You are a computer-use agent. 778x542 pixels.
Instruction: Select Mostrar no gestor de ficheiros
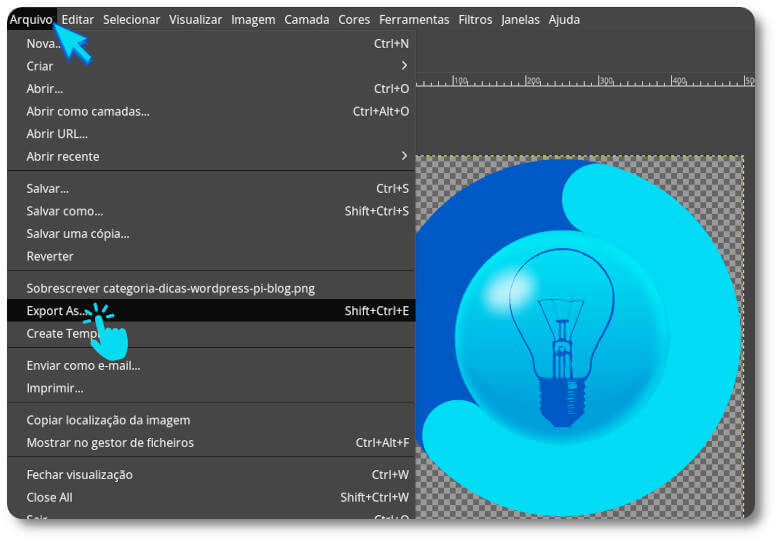tap(211, 443)
